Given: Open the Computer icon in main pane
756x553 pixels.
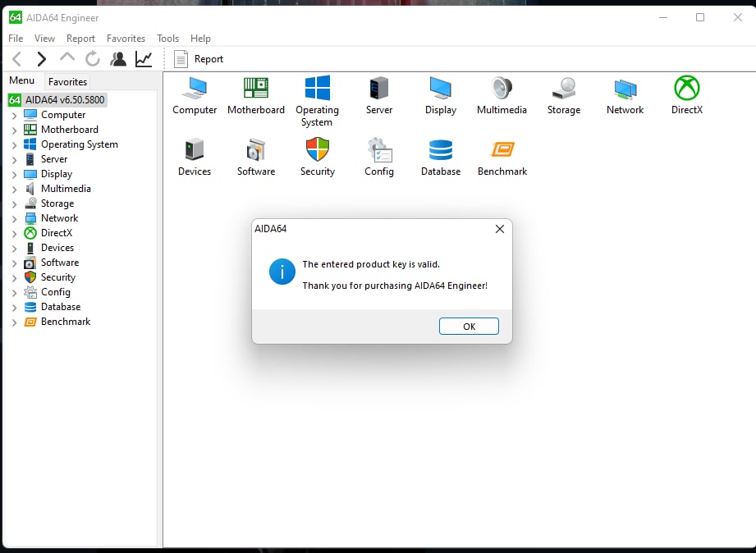Looking at the screenshot, I should [195, 89].
